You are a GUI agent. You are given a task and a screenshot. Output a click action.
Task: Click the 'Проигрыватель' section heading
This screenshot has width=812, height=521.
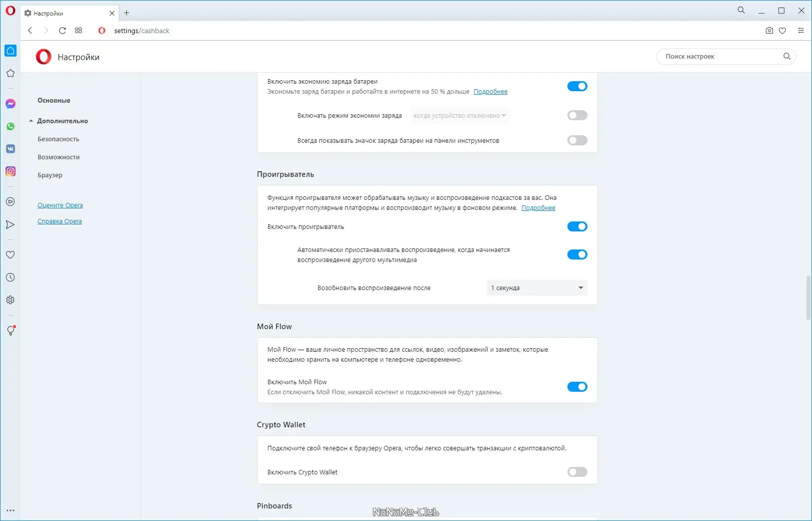pos(285,174)
